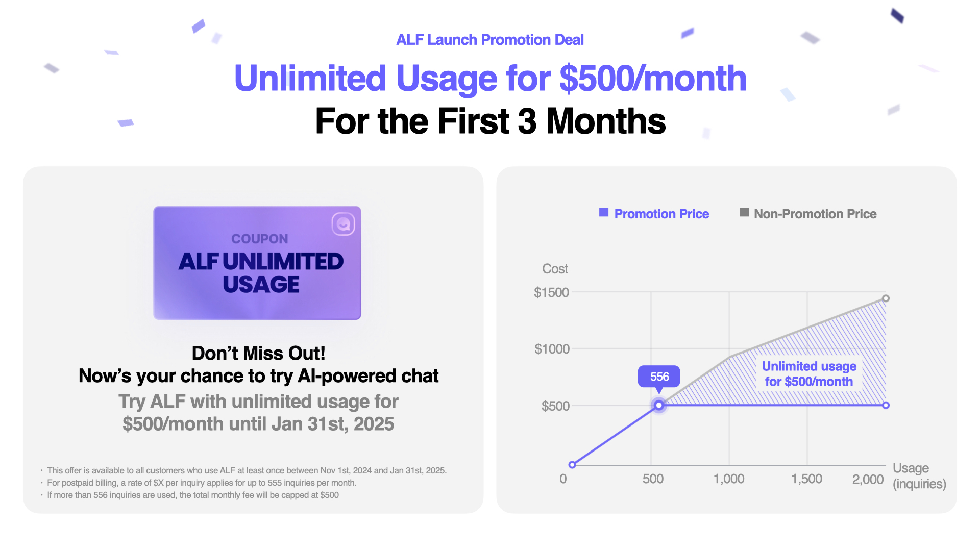Open the ALF Unlimited Usage coupon card
The width and height of the screenshot is (980, 551).
coord(257,263)
